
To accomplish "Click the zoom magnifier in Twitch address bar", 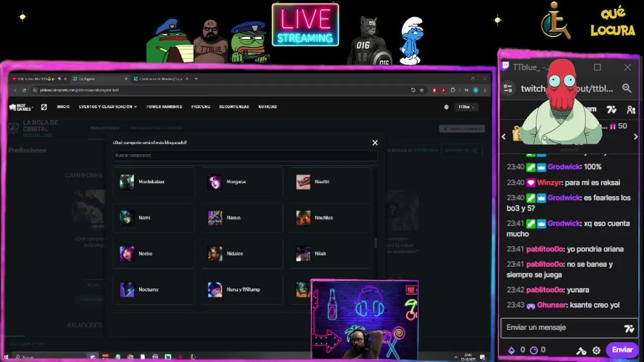I will point(627,88).
